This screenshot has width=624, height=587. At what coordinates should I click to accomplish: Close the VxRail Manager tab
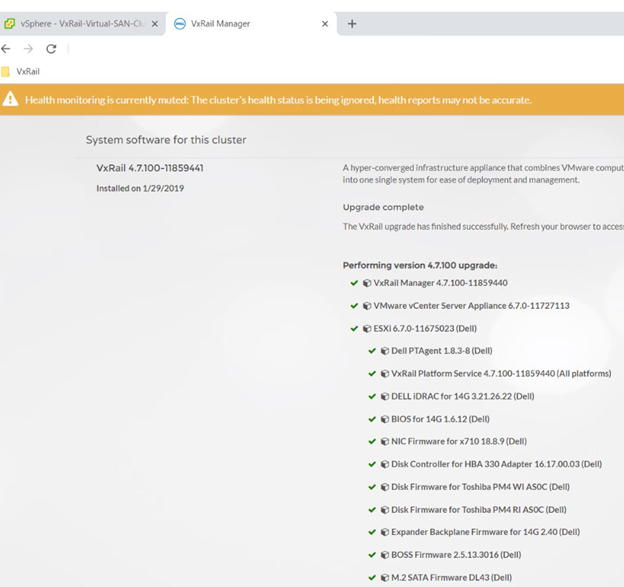pos(325,24)
